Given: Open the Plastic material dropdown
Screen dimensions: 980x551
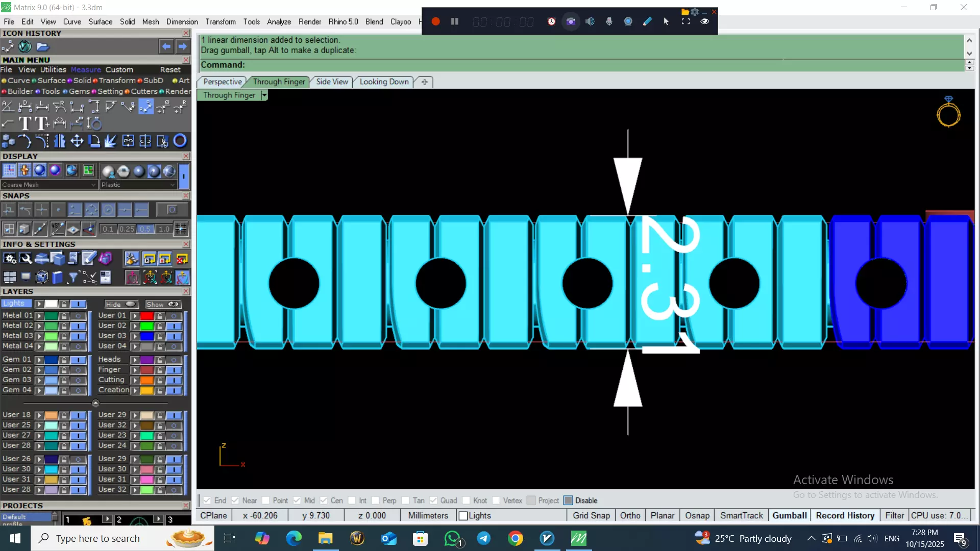Looking at the screenshot, I should pyautogui.click(x=138, y=185).
